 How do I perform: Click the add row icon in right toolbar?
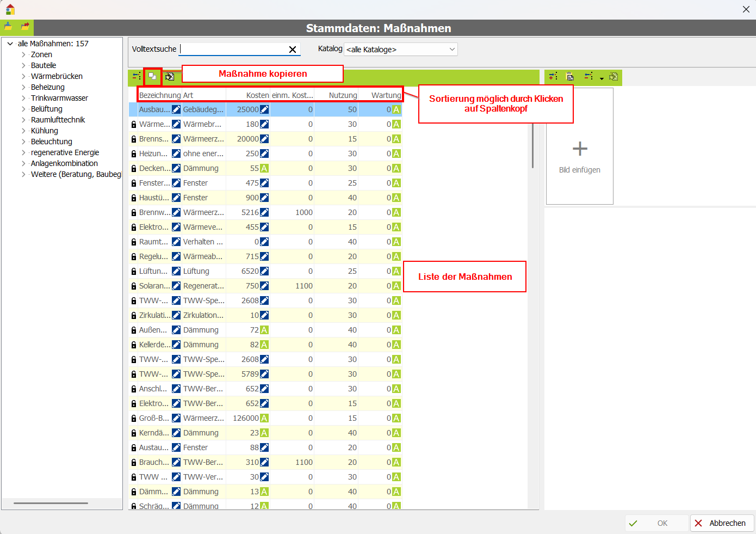coord(553,77)
